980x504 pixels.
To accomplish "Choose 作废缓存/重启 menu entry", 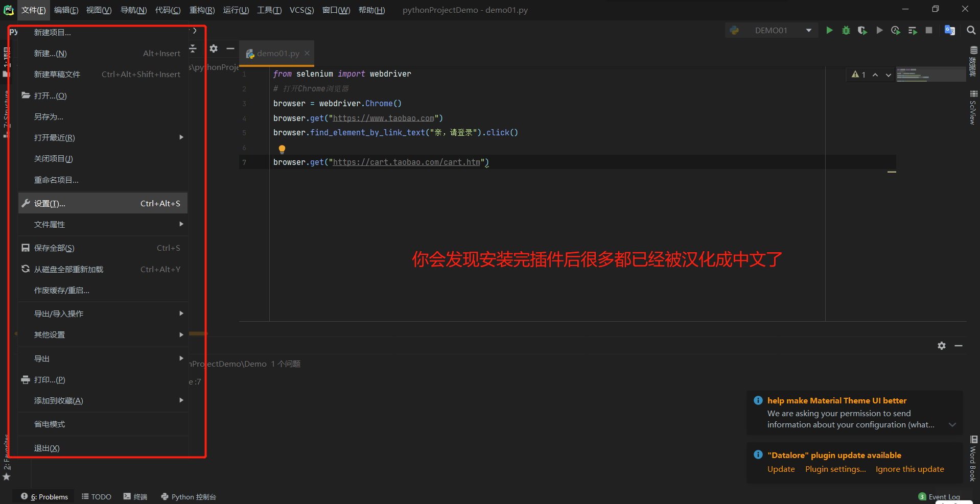I will point(103,290).
